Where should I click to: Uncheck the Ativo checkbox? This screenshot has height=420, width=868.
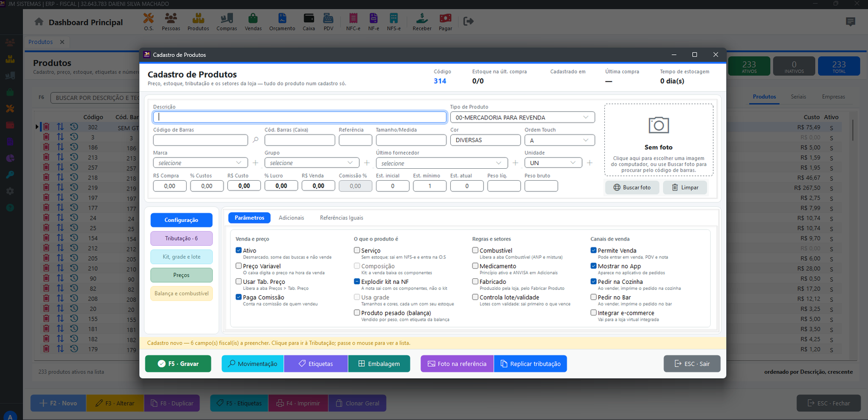239,250
